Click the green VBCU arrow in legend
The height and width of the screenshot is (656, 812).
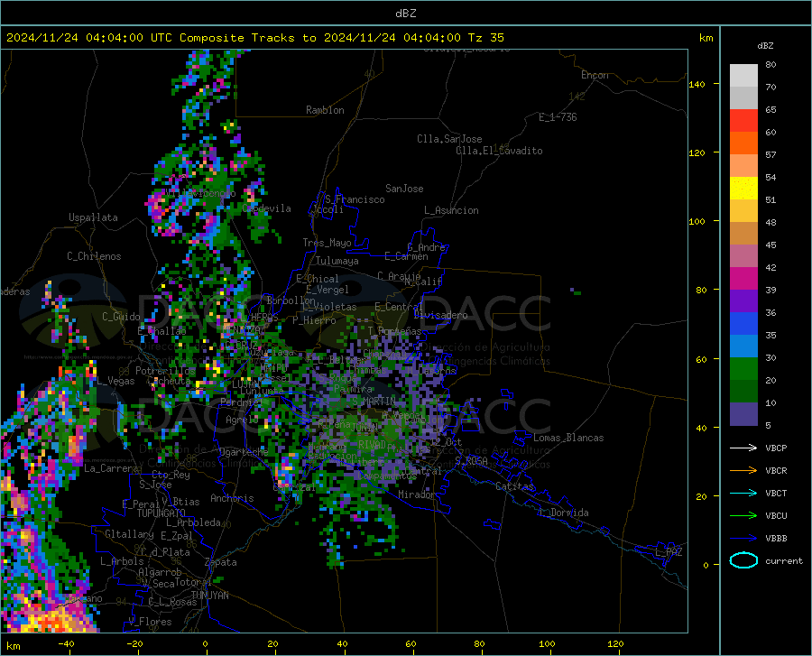coord(743,515)
